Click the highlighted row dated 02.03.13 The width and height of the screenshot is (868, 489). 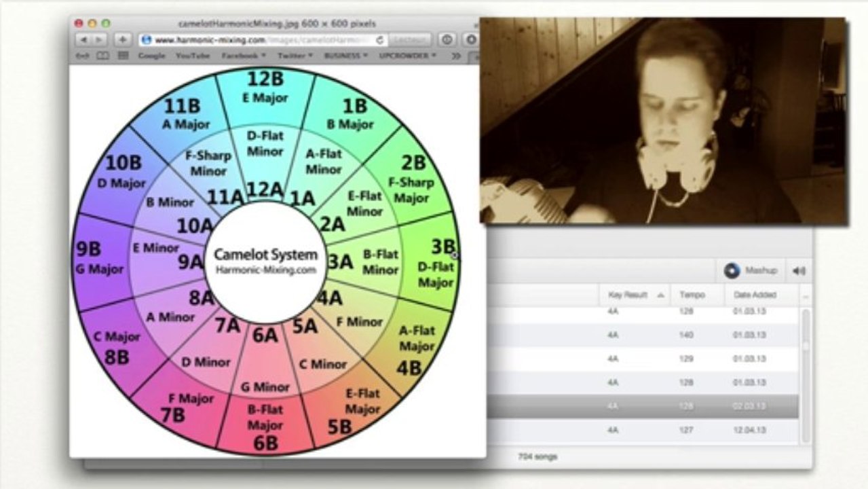[x=643, y=406]
